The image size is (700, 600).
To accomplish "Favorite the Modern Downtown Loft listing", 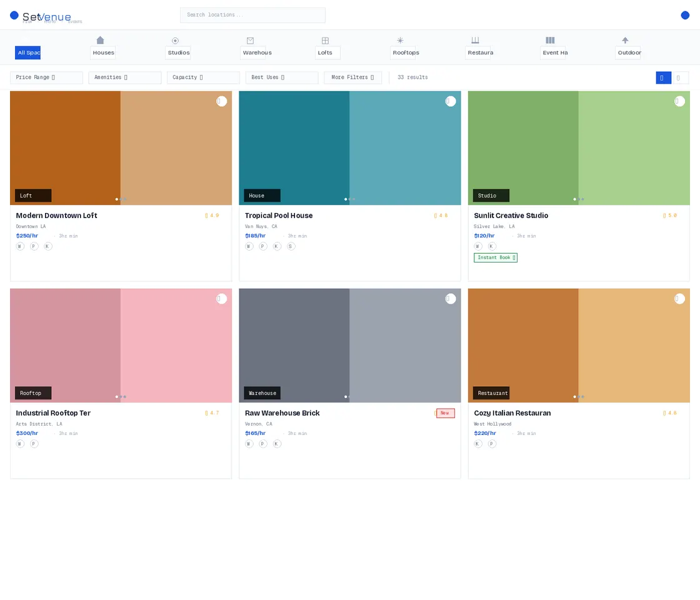I will coord(221,101).
